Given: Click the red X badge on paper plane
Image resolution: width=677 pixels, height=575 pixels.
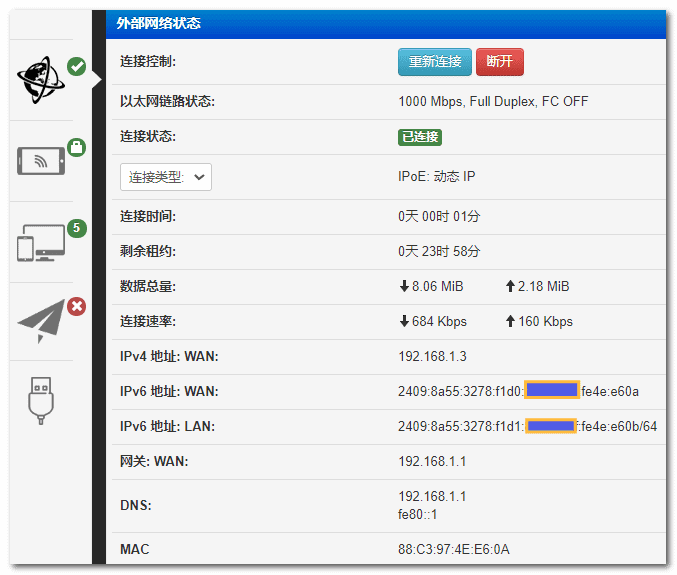Looking at the screenshot, I should coord(76,307).
